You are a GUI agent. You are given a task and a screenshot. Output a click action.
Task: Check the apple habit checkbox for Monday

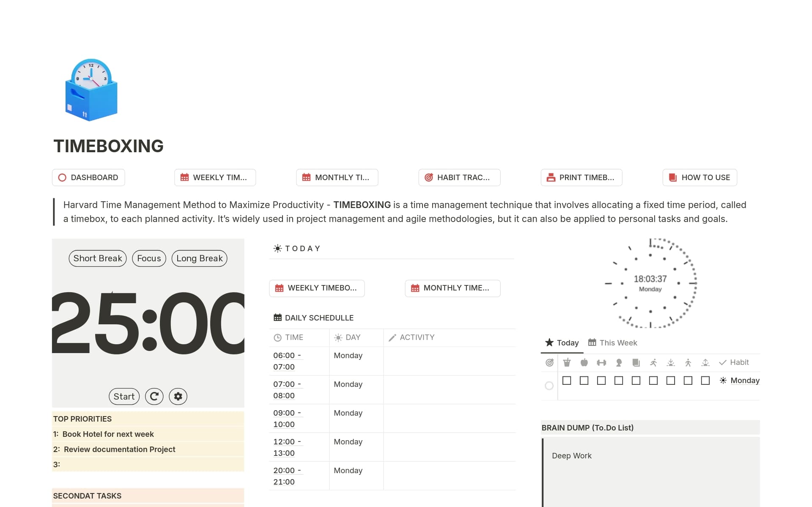click(584, 381)
